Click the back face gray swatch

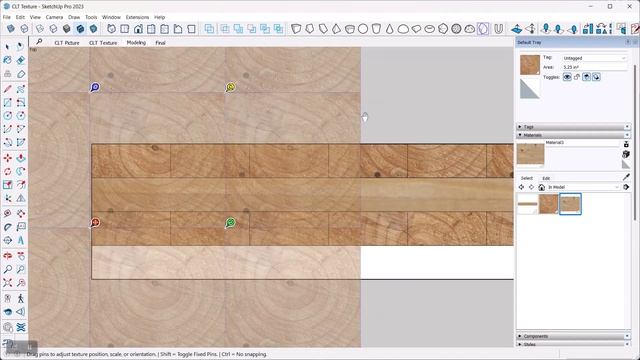530,89
